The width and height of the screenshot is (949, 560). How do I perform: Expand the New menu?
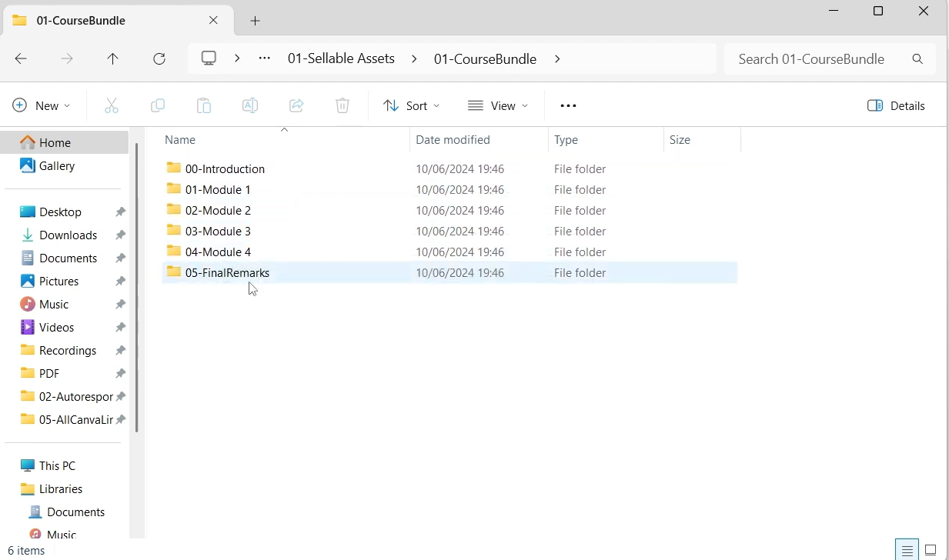(42, 105)
